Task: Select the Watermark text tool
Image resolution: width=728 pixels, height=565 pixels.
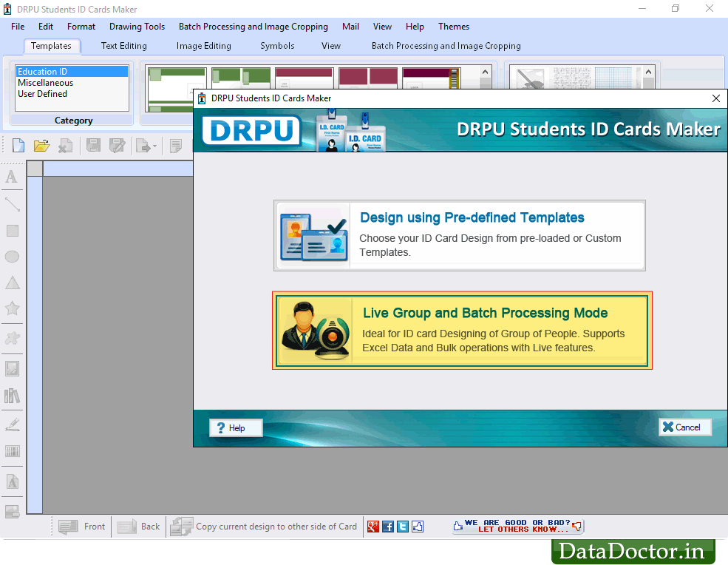Action: 13,482
